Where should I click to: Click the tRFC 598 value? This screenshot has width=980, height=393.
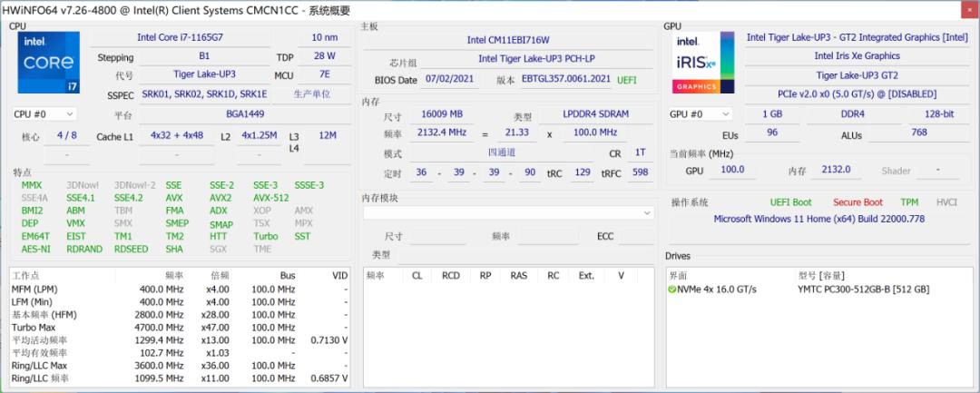point(640,172)
